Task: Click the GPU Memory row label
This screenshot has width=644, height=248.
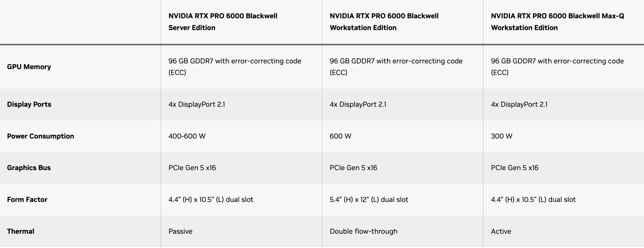Action: (29, 67)
